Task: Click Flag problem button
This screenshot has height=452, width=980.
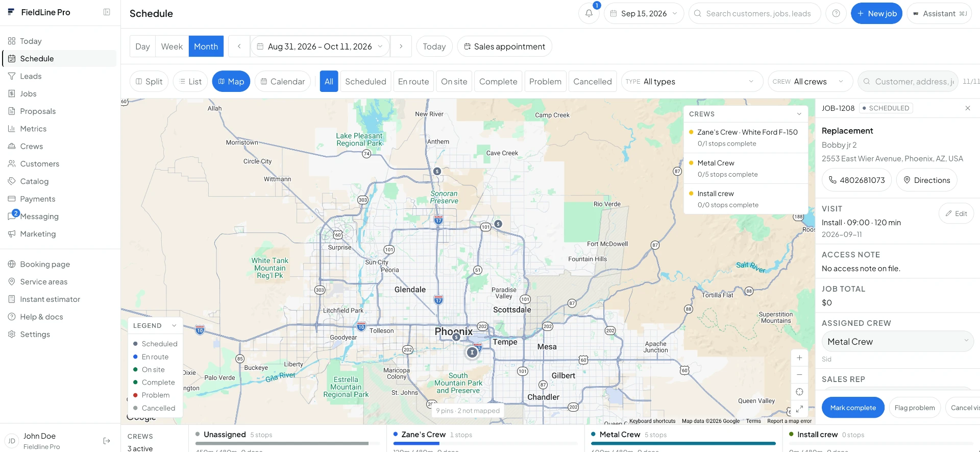Action: [x=914, y=408]
